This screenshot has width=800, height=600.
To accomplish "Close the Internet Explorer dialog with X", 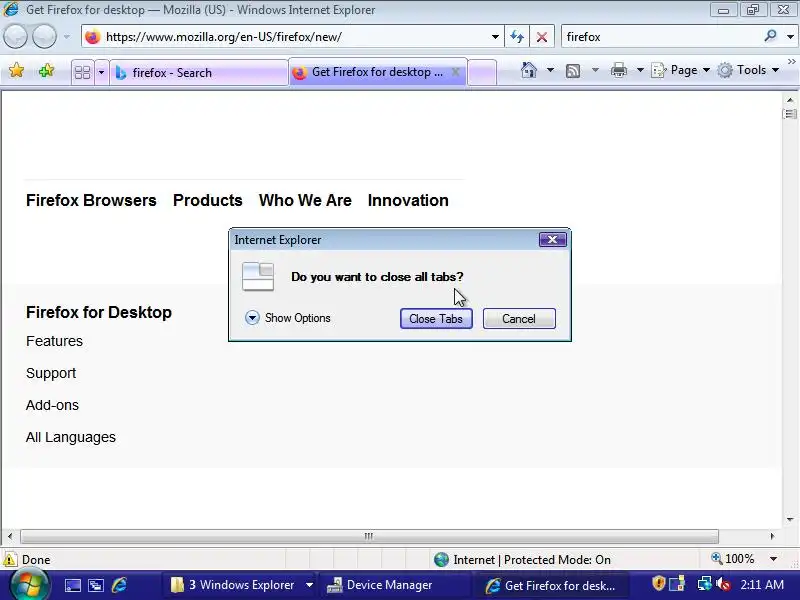I will point(553,239).
